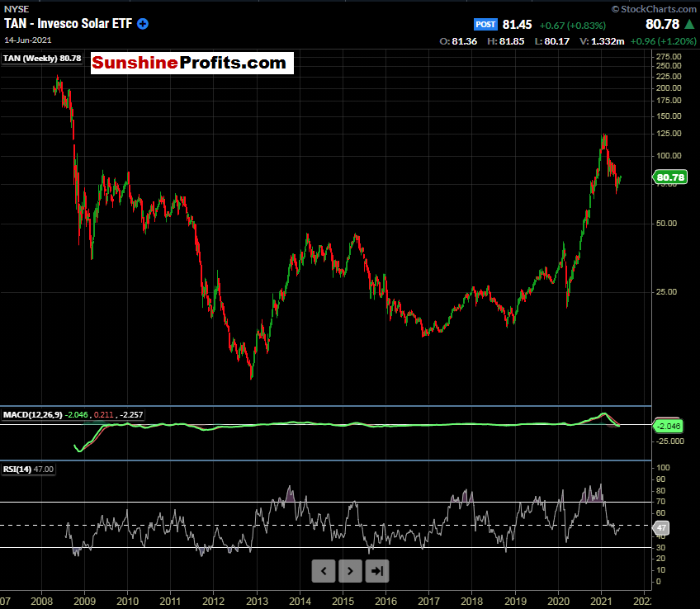
Task: Click the low value 'L: 80.17'
Action: coord(552,41)
